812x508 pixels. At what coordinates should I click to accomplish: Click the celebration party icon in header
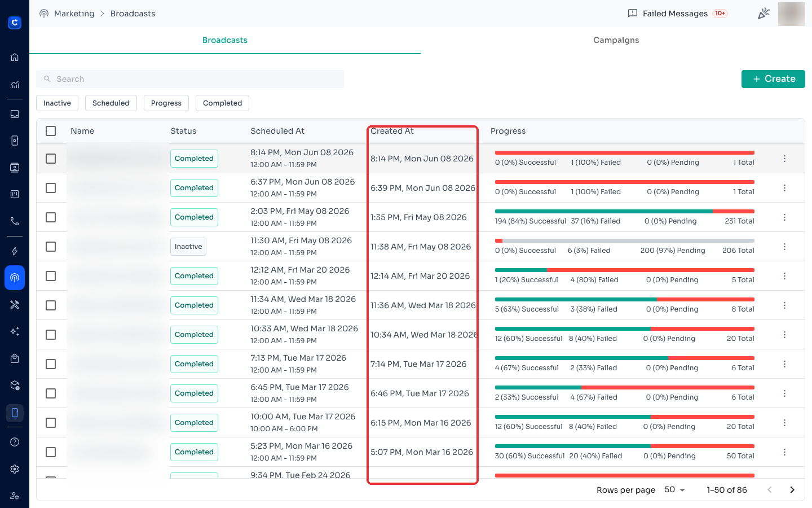[x=764, y=14]
